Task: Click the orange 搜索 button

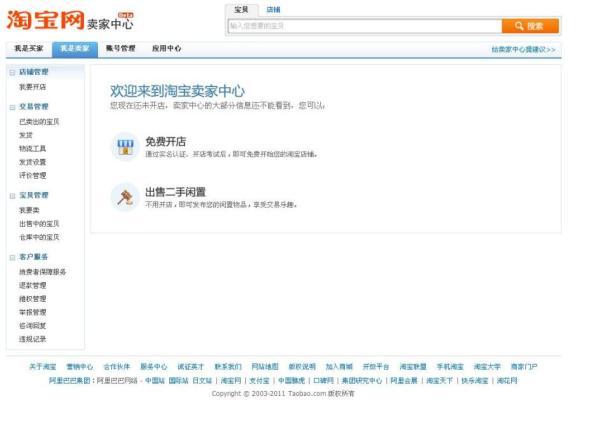Action: click(x=530, y=26)
